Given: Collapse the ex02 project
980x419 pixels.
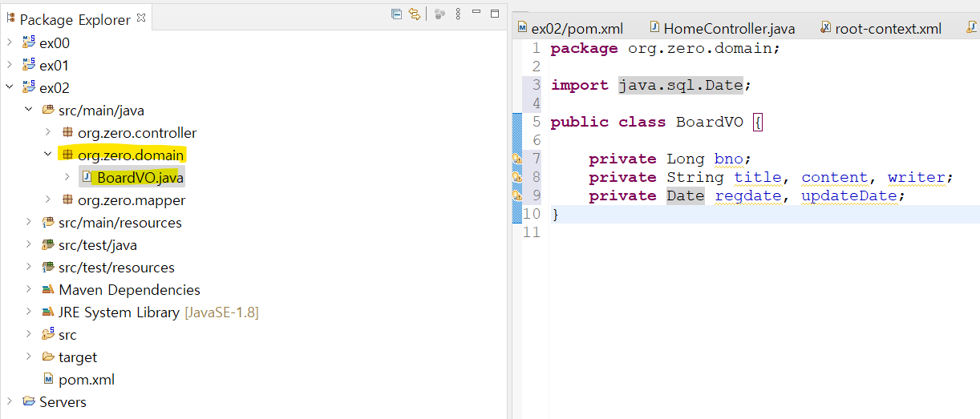Looking at the screenshot, I should [x=10, y=87].
